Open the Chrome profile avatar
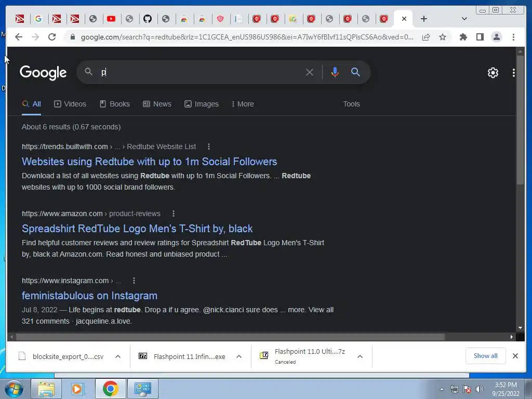This screenshot has width=532, height=399. click(496, 37)
